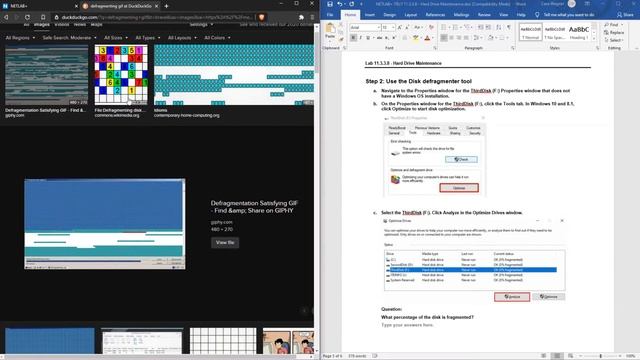The width and height of the screenshot is (640, 360).
Task: Open the Safe Search Moderate dropdown
Action: [69, 38]
